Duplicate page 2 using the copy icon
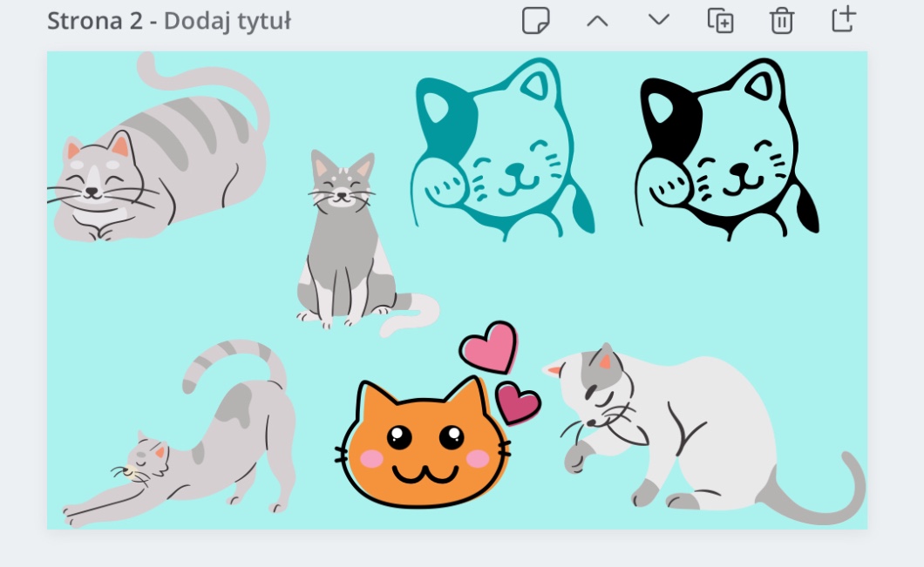The image size is (924, 567). click(x=720, y=21)
